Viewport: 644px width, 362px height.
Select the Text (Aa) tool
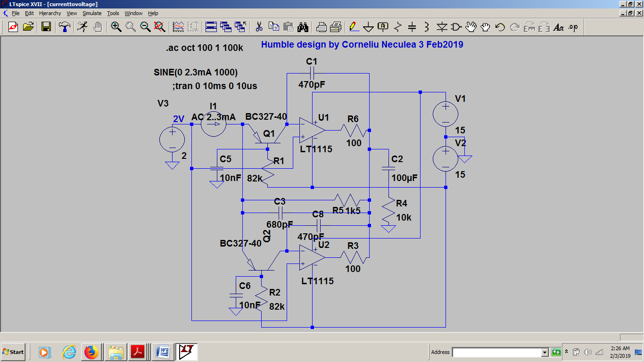(x=559, y=27)
